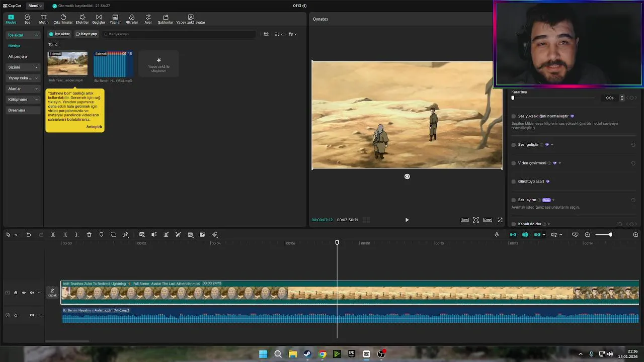Image resolution: width=644 pixels, height=362 pixels.
Task: Click the fullscreen icon in the player
Action: (500, 220)
